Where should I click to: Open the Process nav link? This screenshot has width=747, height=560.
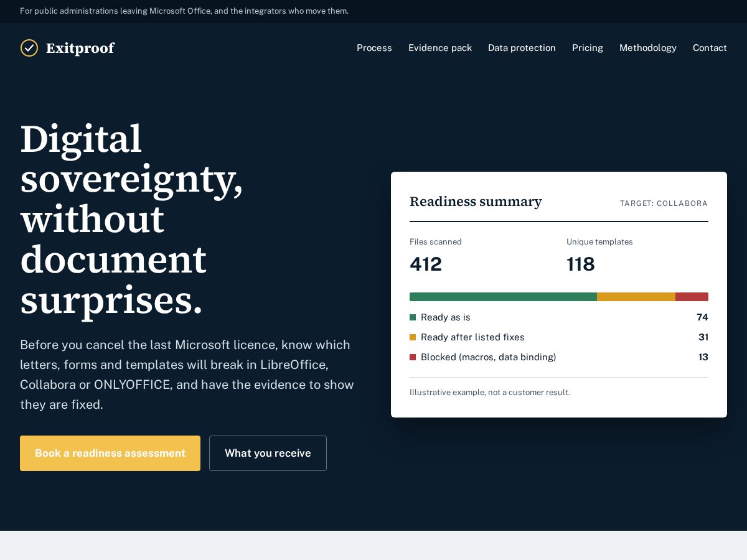point(374,48)
